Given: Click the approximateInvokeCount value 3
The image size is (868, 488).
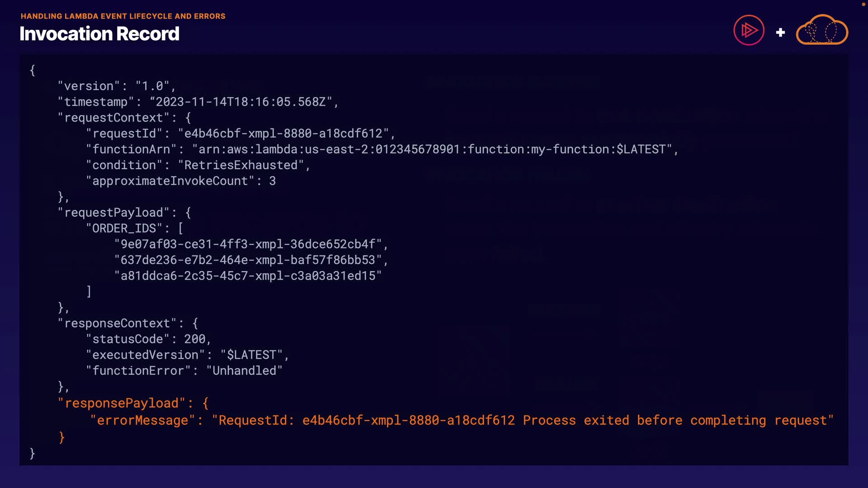Looking at the screenshot, I should click(272, 181).
